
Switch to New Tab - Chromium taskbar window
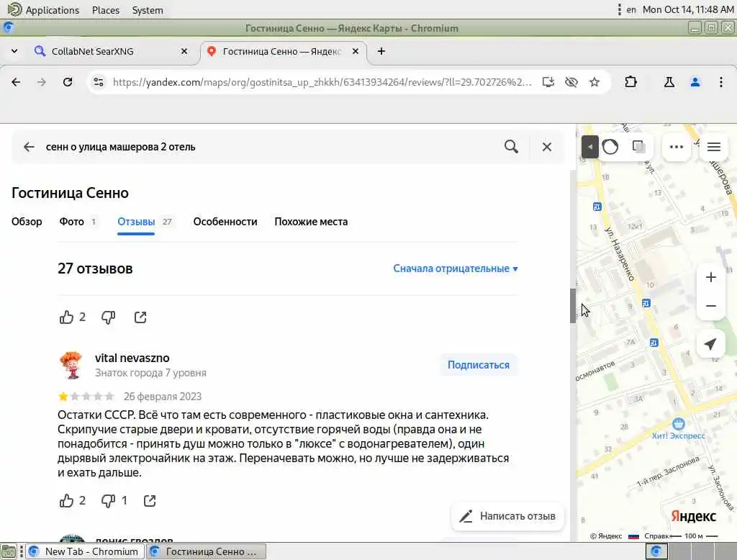(x=83, y=551)
